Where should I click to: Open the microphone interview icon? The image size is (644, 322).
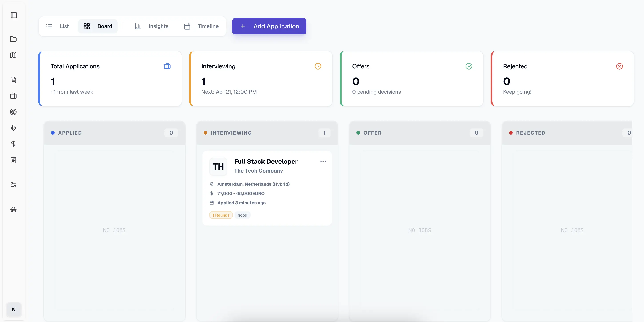click(x=13, y=128)
